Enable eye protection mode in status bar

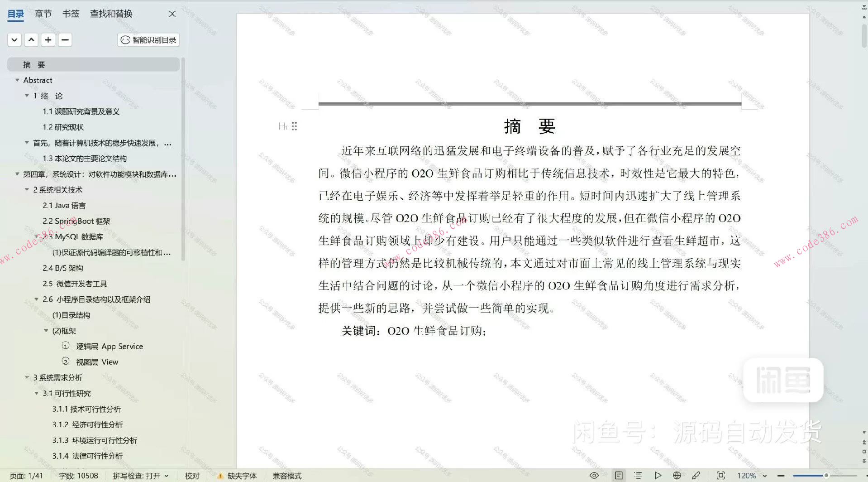point(594,475)
